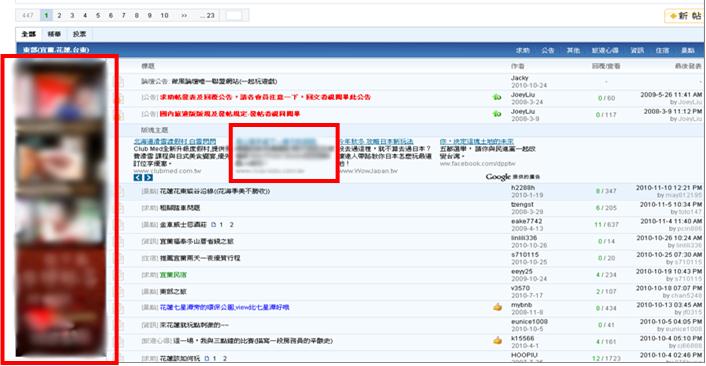Click next ad arrow icon
Image resolution: width=706 pixels, height=366 pixels.
tap(148, 177)
